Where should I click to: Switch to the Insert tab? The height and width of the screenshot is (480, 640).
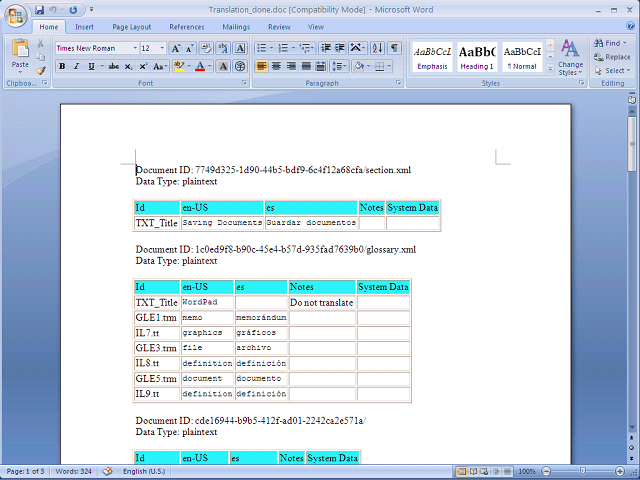[84, 27]
